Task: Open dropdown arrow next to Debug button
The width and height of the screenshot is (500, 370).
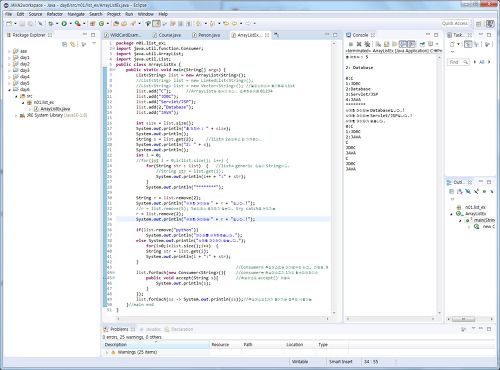Action: pyautogui.click(x=56, y=24)
